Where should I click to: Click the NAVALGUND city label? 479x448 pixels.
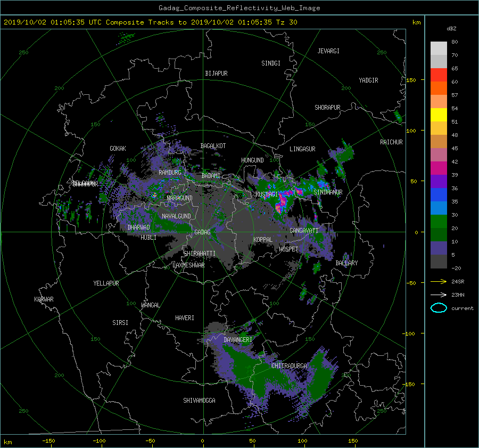click(x=176, y=216)
